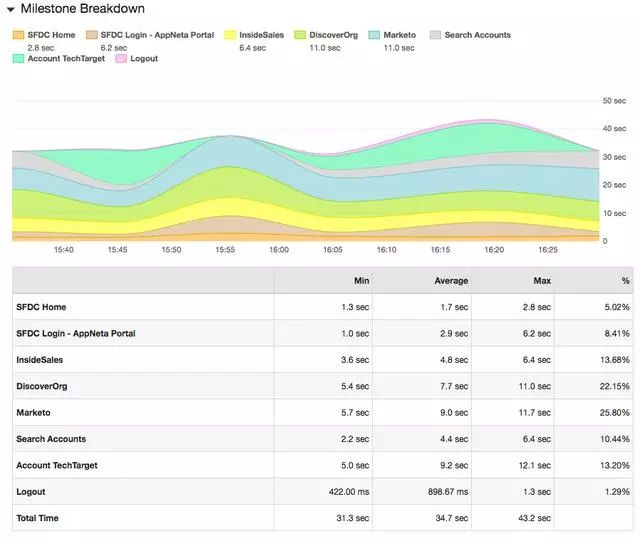Toggle Search Accounts series via legend label
The image size is (640, 539).
[478, 35]
